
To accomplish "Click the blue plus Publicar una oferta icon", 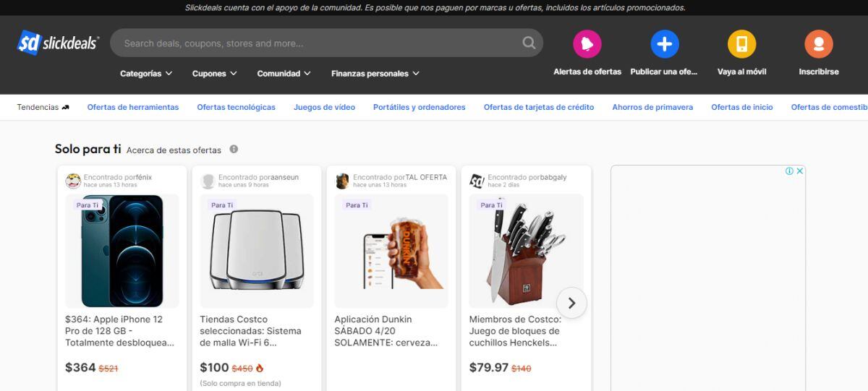I will pos(664,44).
